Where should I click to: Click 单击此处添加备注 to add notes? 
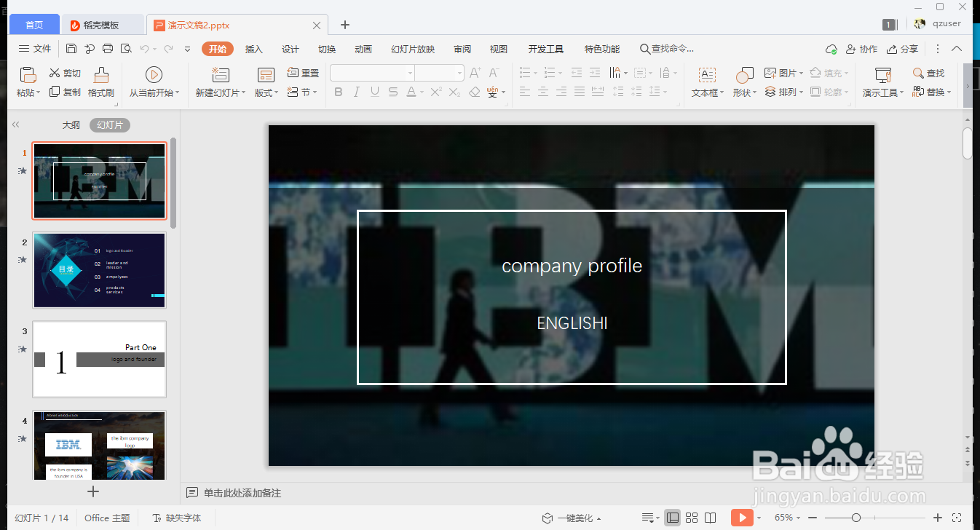click(242, 493)
